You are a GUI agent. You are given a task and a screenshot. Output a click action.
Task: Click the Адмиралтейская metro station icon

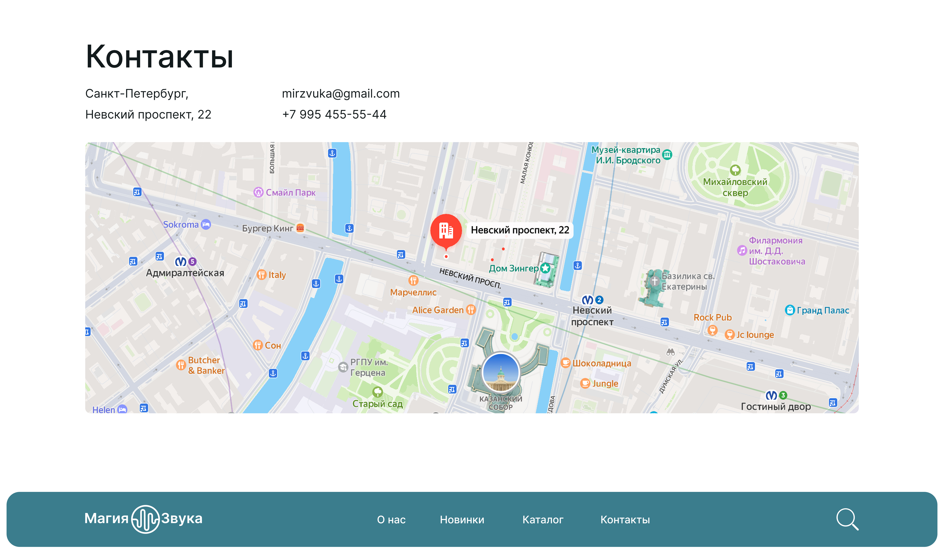click(x=181, y=261)
